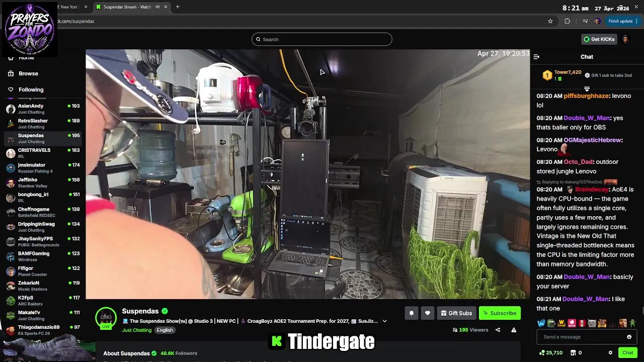
Task: Collapse the chat panel with arrow icon
Action: 536,57
